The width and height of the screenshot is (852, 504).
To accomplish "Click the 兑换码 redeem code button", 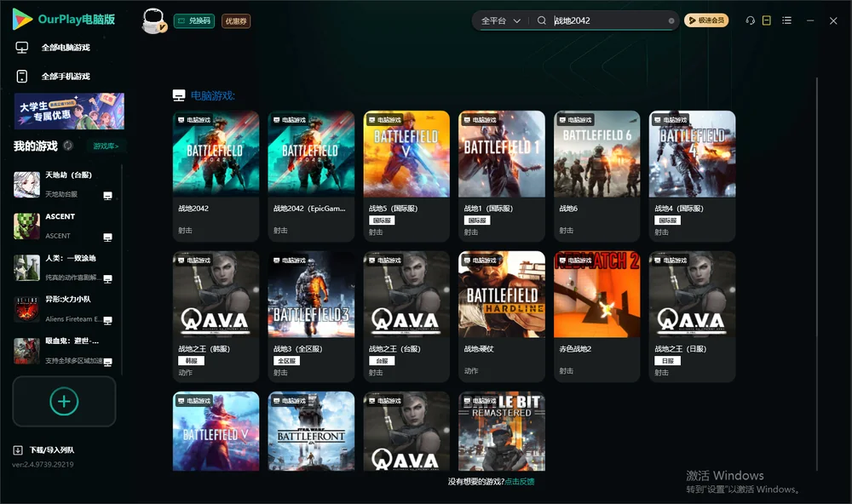I will [194, 21].
